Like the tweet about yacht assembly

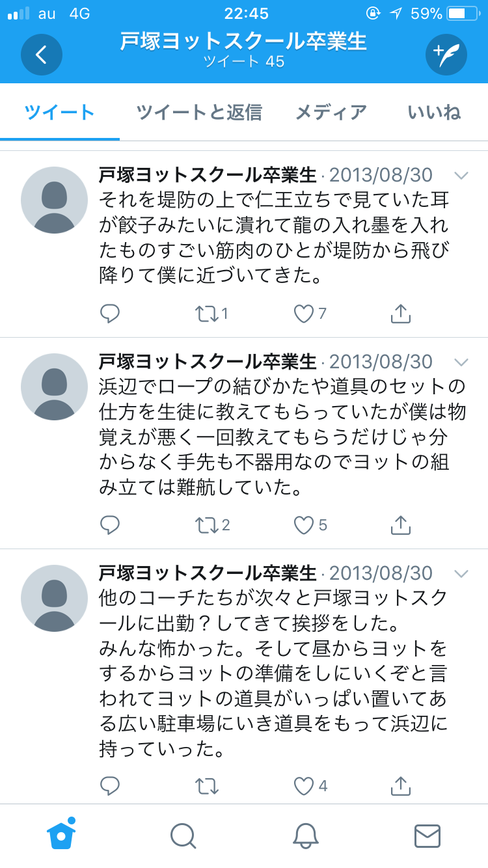[304, 525]
